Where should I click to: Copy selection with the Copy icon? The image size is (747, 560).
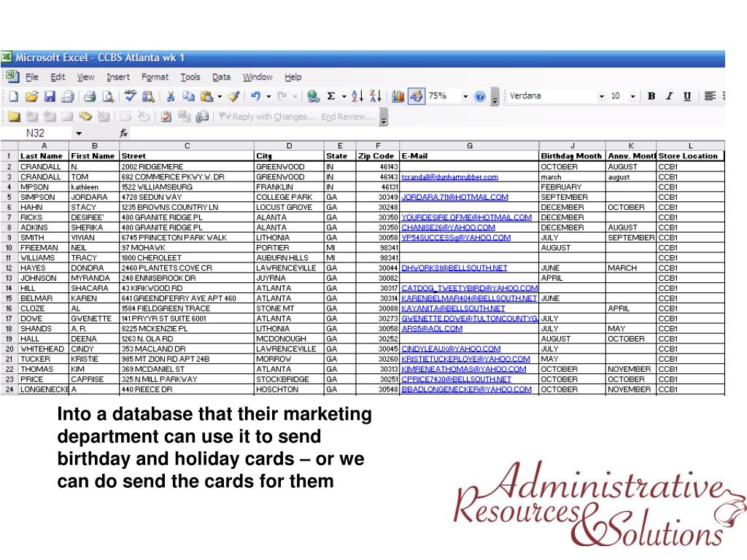pos(189,97)
